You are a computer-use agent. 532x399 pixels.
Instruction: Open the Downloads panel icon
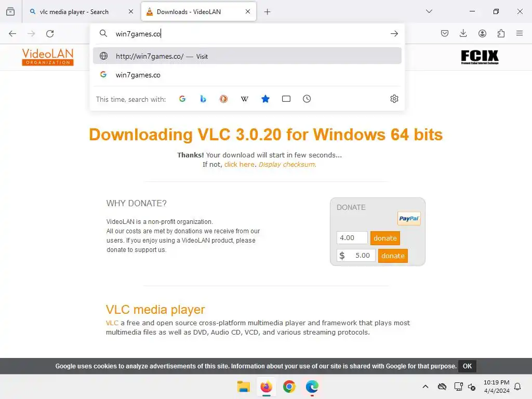463,33
